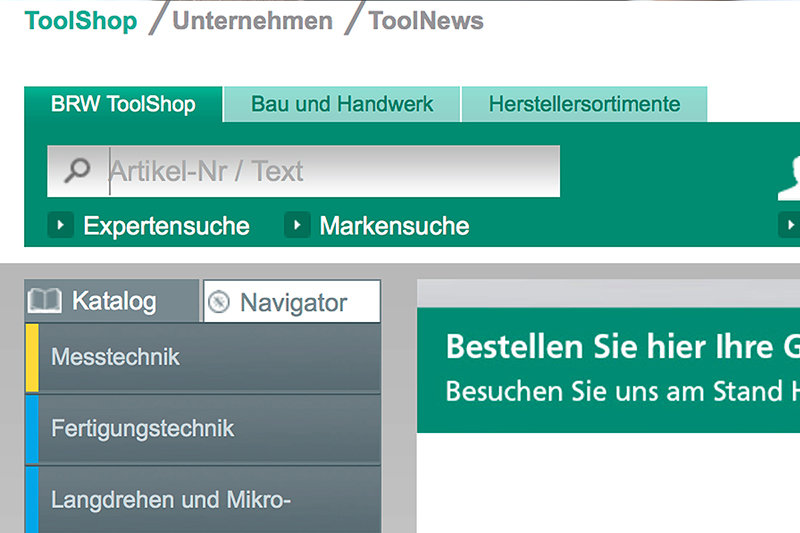
Task: Click arrow icon beside Expertensuche
Action: (61, 225)
